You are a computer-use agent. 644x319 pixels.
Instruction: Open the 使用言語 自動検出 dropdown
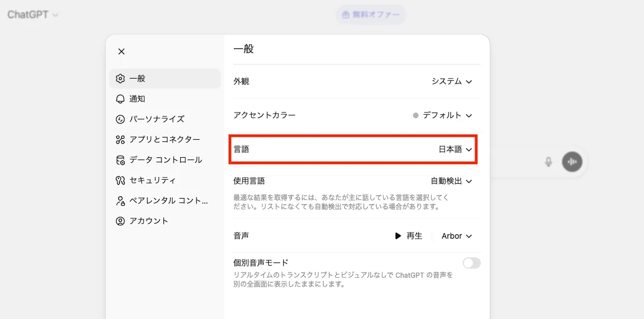click(451, 181)
